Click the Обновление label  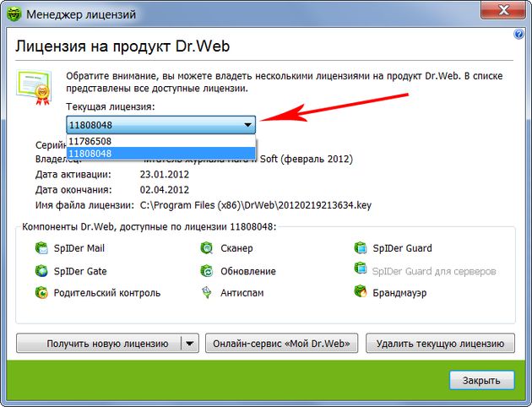click(248, 271)
